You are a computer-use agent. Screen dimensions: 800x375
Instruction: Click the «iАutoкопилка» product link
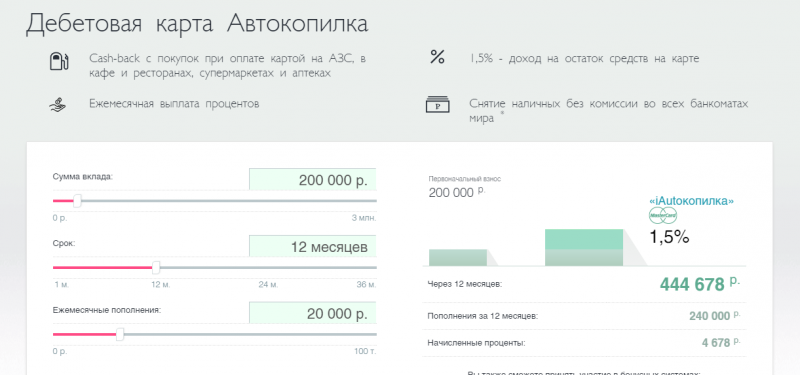tap(691, 201)
